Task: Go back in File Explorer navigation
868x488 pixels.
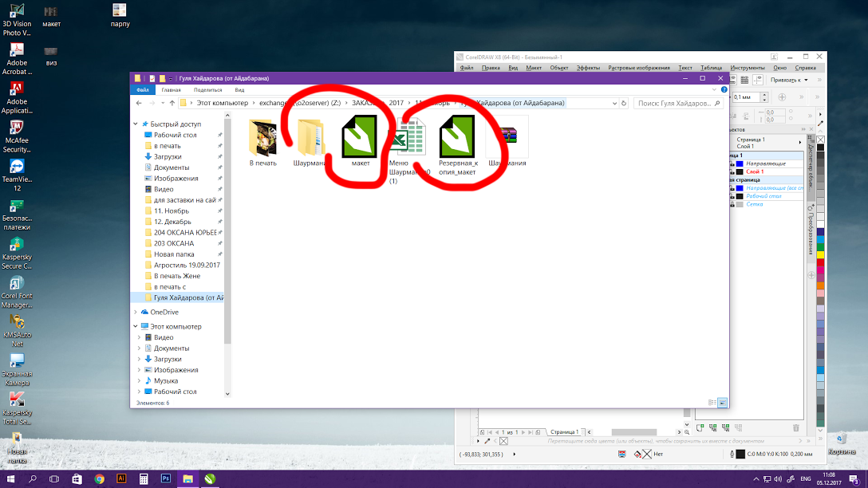Action: [x=139, y=103]
